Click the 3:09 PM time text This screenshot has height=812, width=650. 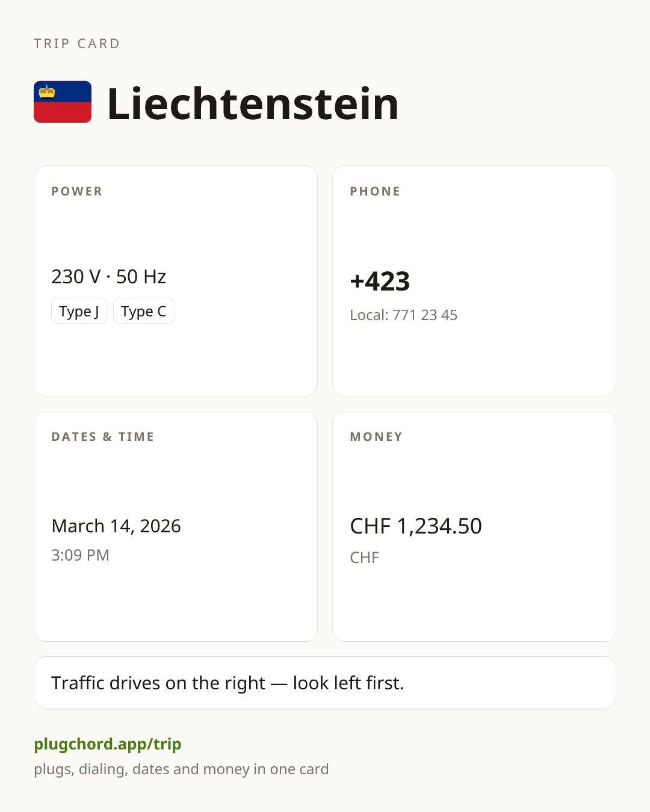click(x=80, y=555)
